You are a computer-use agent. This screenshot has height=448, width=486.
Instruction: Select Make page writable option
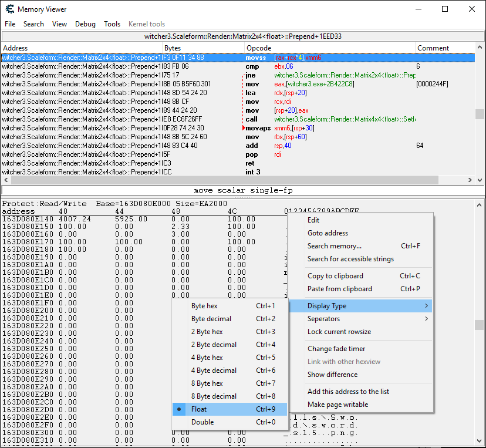(x=338, y=405)
